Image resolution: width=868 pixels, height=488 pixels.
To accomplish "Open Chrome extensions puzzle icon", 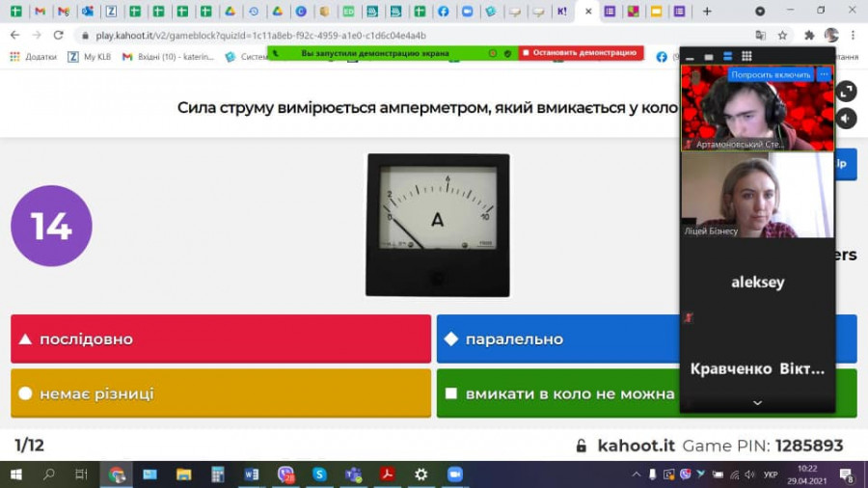I will (809, 36).
